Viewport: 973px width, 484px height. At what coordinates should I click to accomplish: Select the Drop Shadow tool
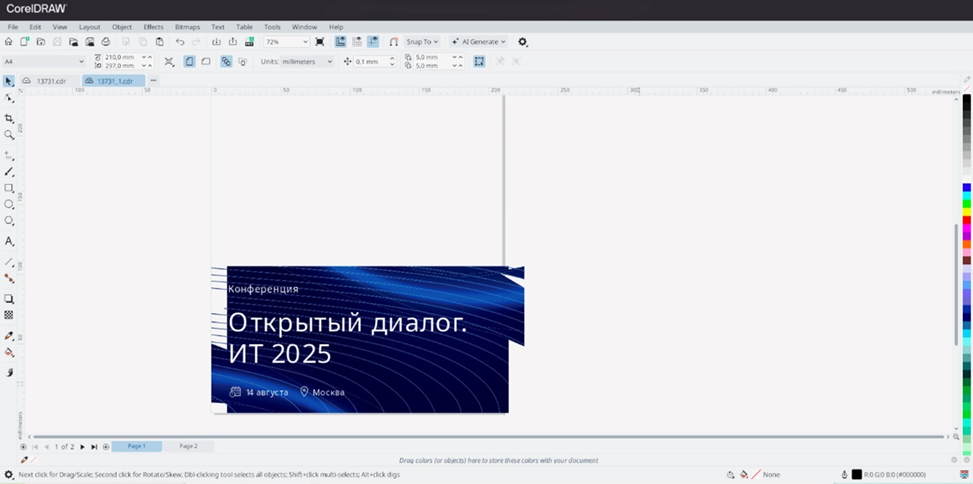[9, 299]
